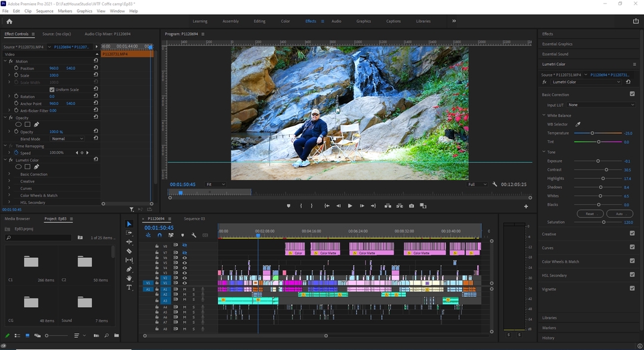Open Timeline Display Settings wrench
644x350 pixels.
194,235
